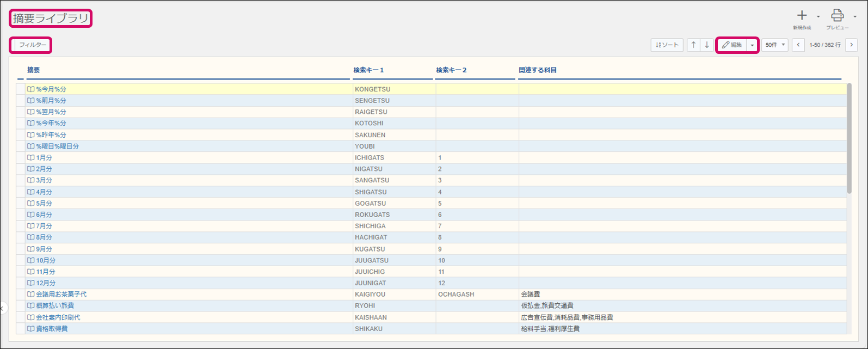The image size is (868, 349).
Task: Open the フィルター button
Action: click(x=33, y=45)
